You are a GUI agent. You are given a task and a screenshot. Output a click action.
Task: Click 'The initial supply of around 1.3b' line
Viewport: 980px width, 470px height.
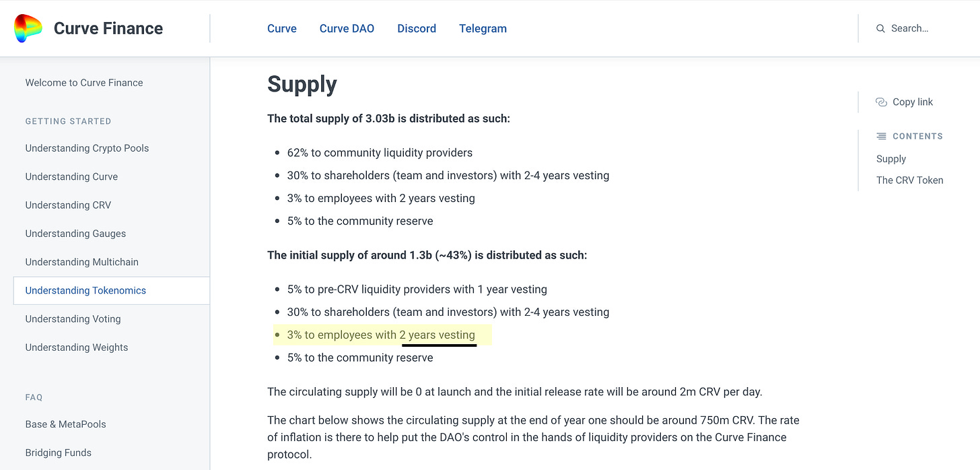pos(427,255)
